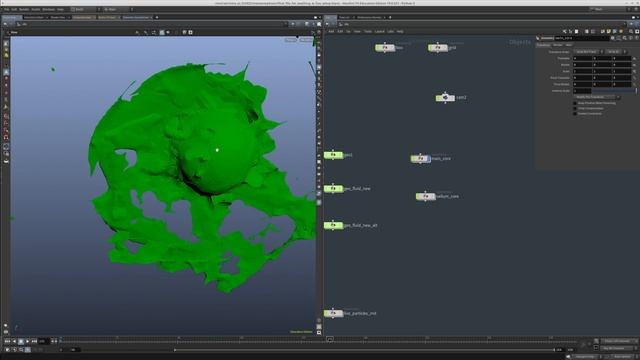The height and width of the screenshot is (360, 640).
Task: Add new pane tab beside Geometry Spreadsheet
Action: pyautogui.click(x=157, y=18)
